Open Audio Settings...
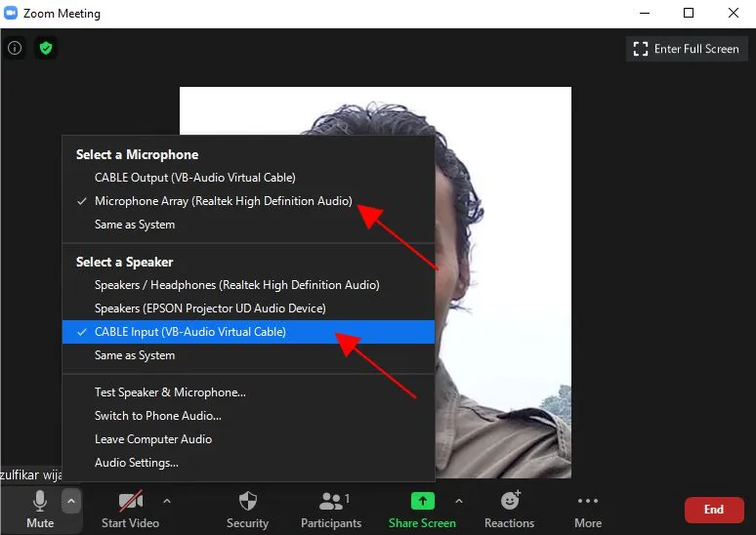The width and height of the screenshot is (756, 535). click(x=248, y=463)
